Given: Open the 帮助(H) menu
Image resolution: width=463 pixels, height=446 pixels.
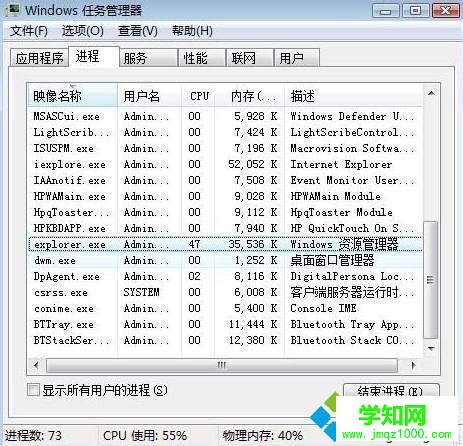Looking at the screenshot, I should (192, 31).
